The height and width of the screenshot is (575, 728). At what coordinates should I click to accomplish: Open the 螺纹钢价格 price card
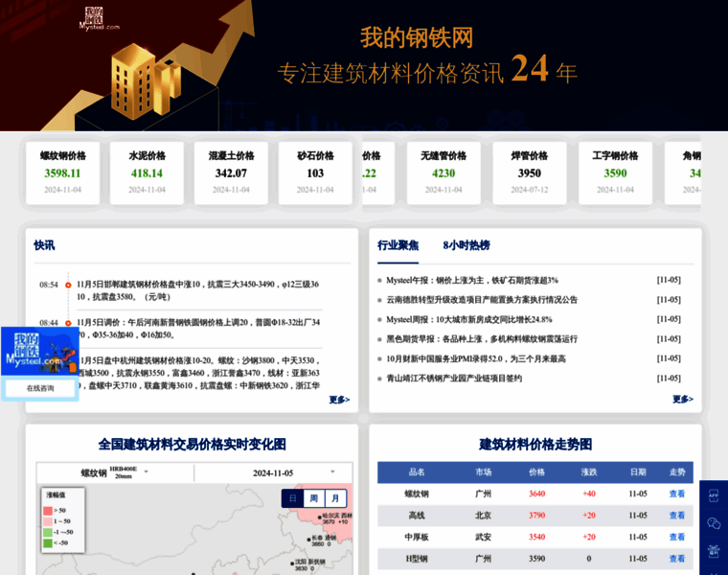pyautogui.click(x=62, y=172)
